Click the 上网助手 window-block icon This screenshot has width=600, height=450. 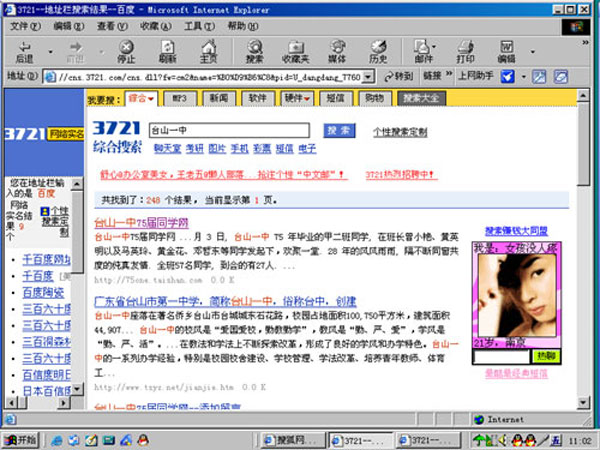pos(539,77)
